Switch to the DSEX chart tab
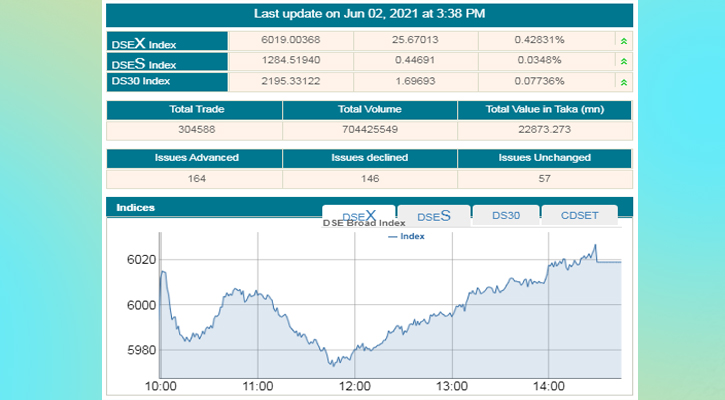Image resolution: width=725 pixels, height=400 pixels. coord(359,215)
